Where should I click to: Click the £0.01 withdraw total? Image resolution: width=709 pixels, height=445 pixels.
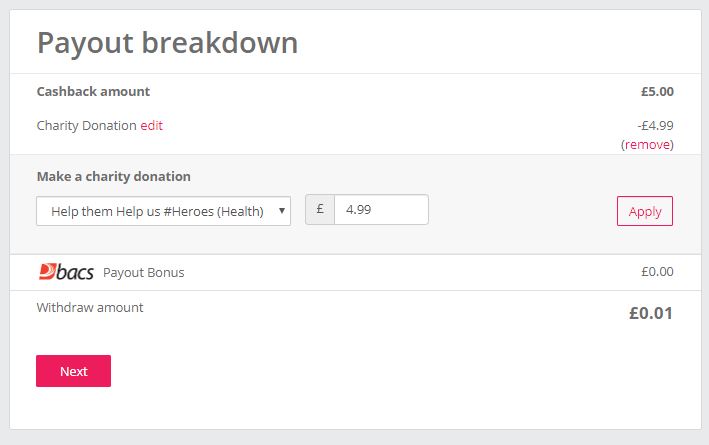651,313
